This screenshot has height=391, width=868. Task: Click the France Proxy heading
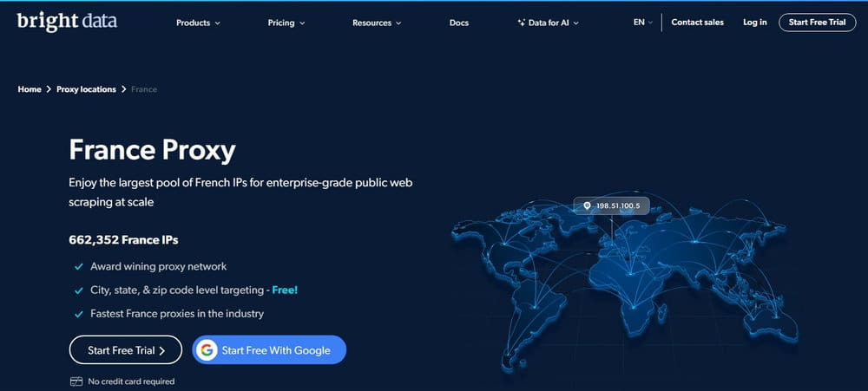pyautogui.click(x=152, y=150)
